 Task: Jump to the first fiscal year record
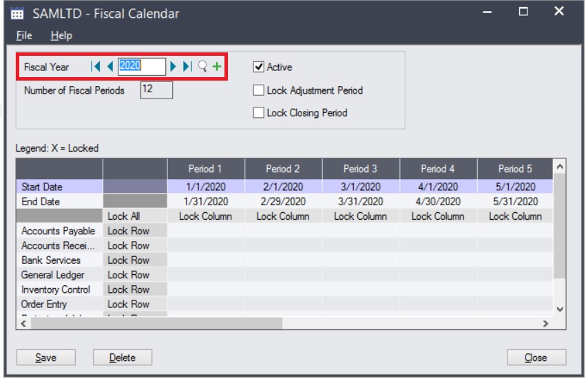click(95, 67)
